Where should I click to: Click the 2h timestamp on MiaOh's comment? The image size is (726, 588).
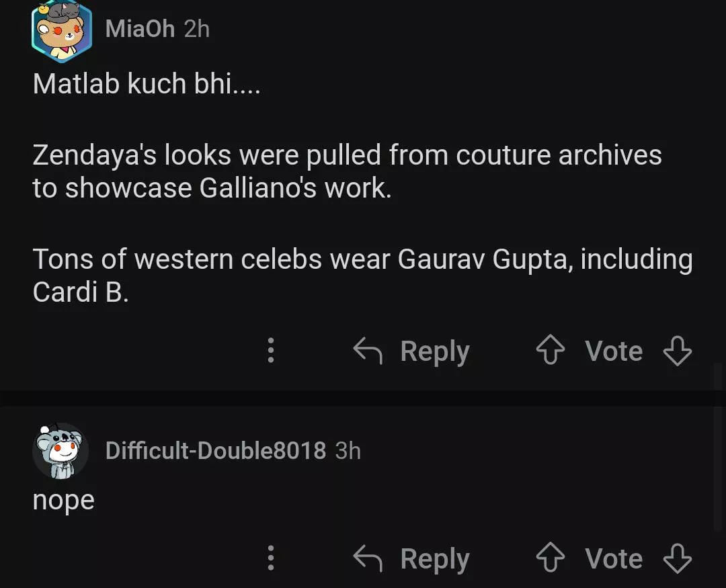[197, 29]
